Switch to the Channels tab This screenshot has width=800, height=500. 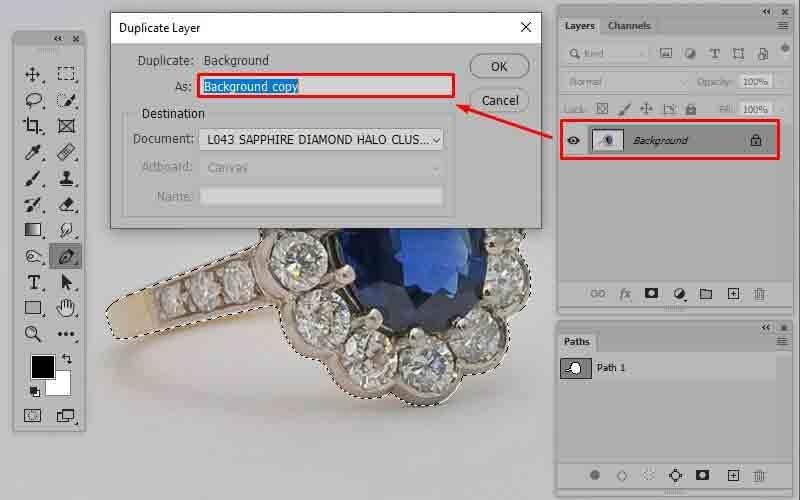click(629, 26)
